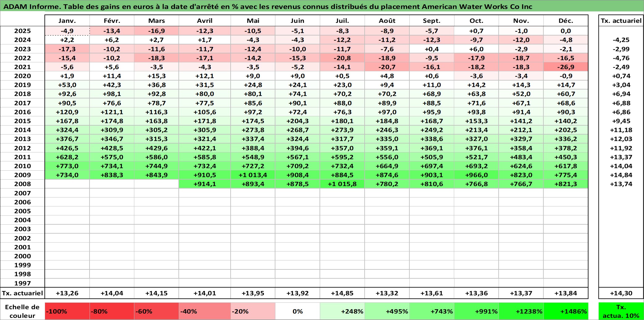Select the 'Mai' column header
644x320 pixels.
(253, 21)
